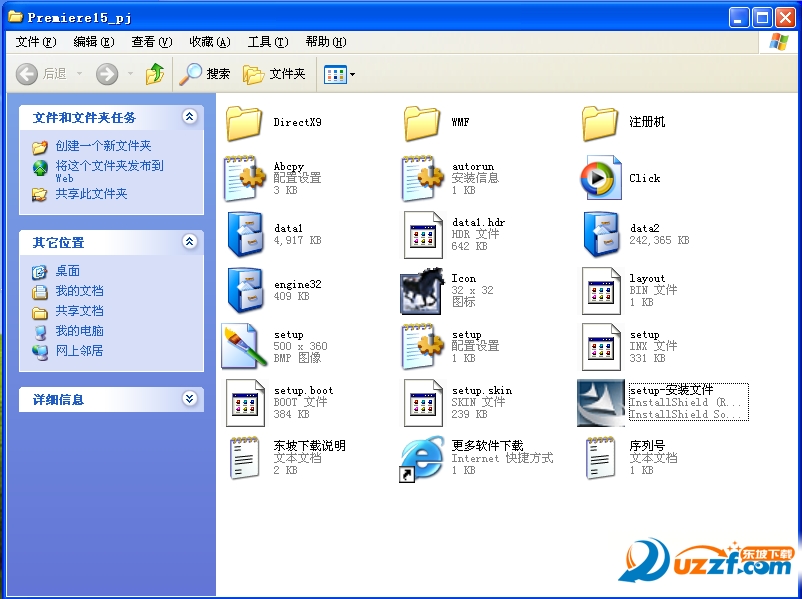The image size is (802, 599).
Task: Click the Premiere15_pj title bar folder icon
Action: coord(15,17)
